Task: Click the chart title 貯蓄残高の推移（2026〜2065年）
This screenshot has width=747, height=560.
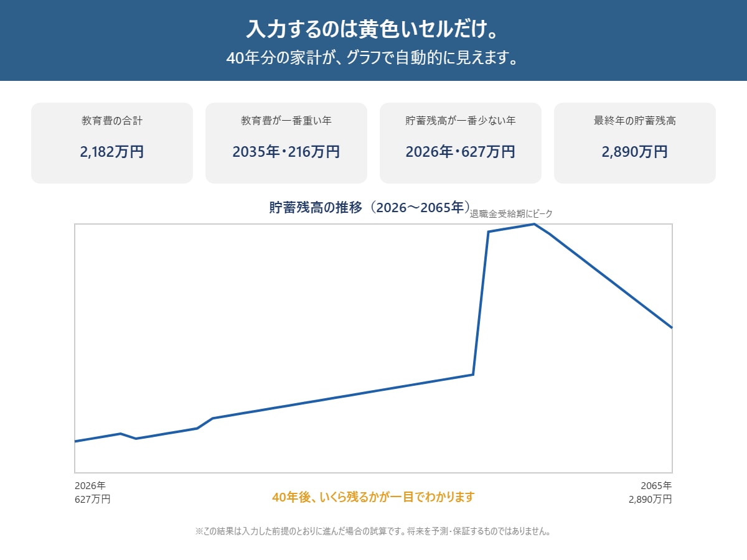Action: click(x=370, y=207)
